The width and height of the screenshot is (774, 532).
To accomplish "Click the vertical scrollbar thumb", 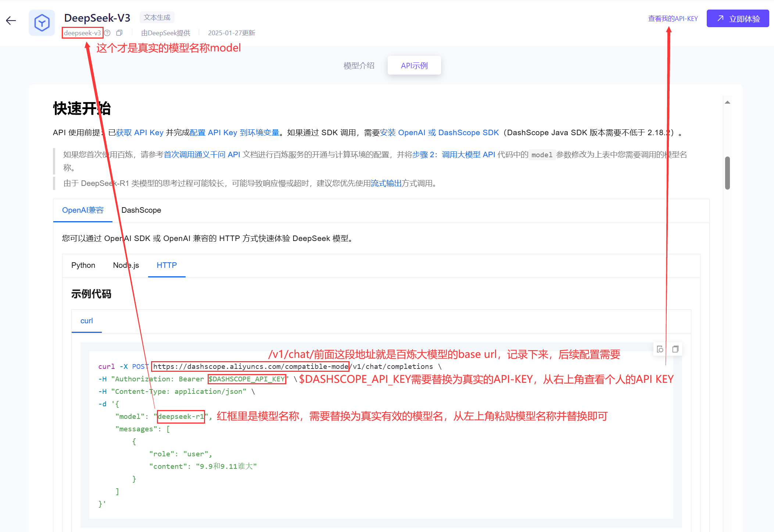I will (727, 173).
